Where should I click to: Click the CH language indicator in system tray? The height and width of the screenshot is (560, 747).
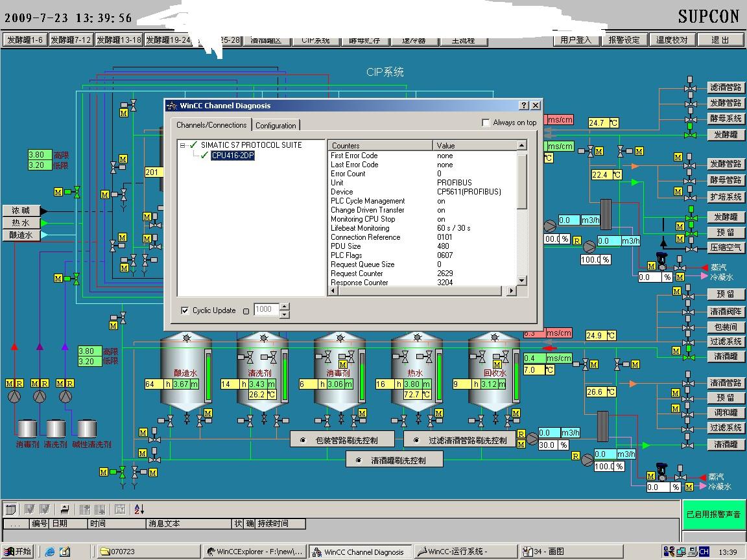[x=704, y=552]
